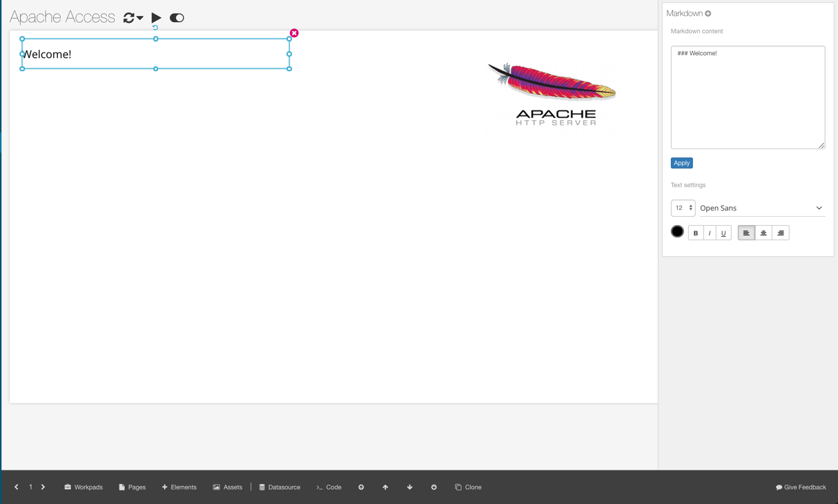The image size is (838, 504).
Task: Click the page number 1 indicator
Action: tap(30, 487)
